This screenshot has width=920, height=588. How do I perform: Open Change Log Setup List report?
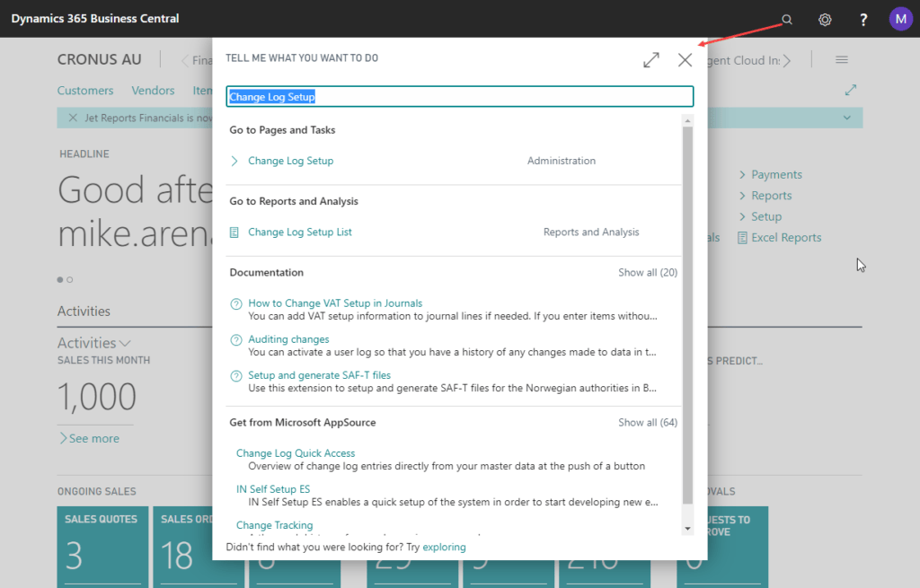[300, 233]
